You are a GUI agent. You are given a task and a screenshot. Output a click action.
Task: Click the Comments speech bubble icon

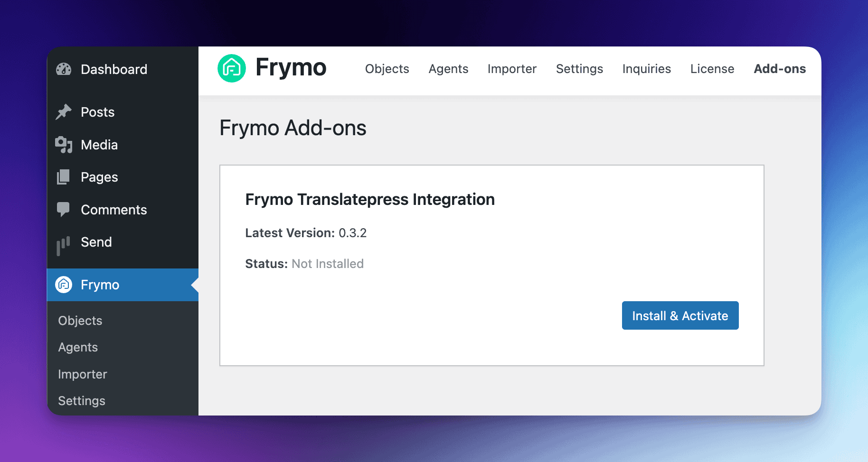point(64,209)
